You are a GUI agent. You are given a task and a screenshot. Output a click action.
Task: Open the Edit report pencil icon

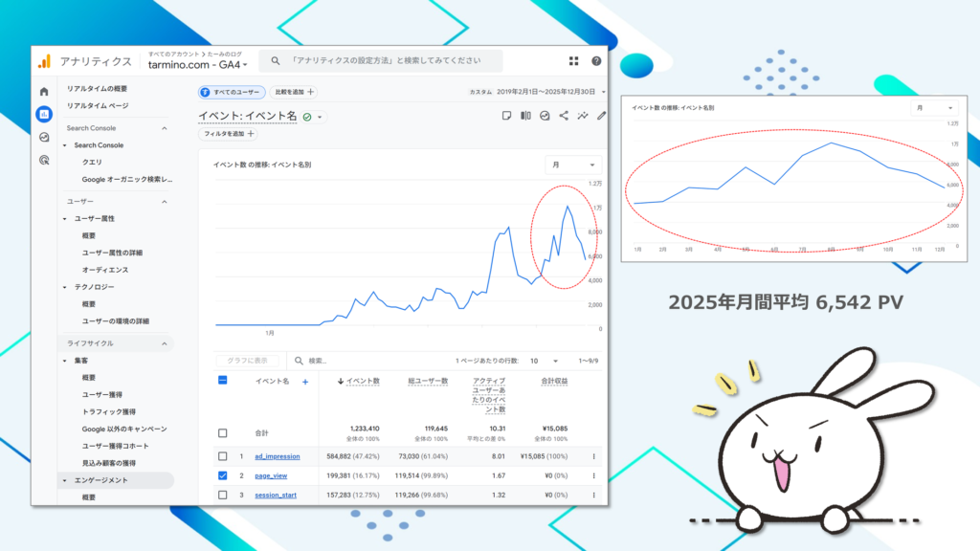(x=602, y=115)
